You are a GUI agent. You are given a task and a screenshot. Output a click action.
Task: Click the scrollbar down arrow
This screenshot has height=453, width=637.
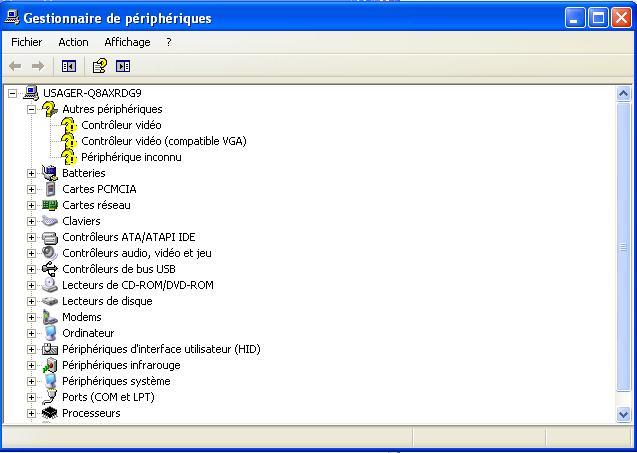coord(623,414)
